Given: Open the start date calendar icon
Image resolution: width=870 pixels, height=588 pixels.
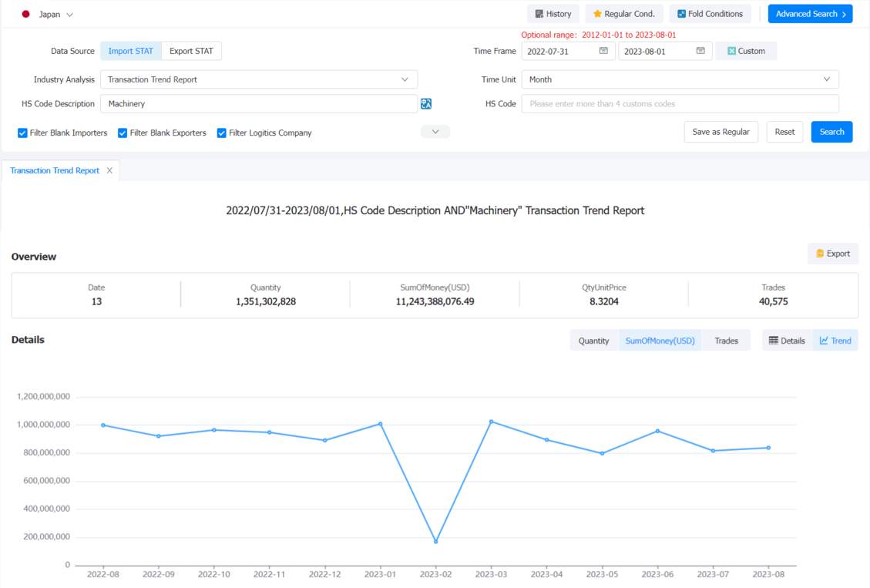Looking at the screenshot, I should (603, 51).
